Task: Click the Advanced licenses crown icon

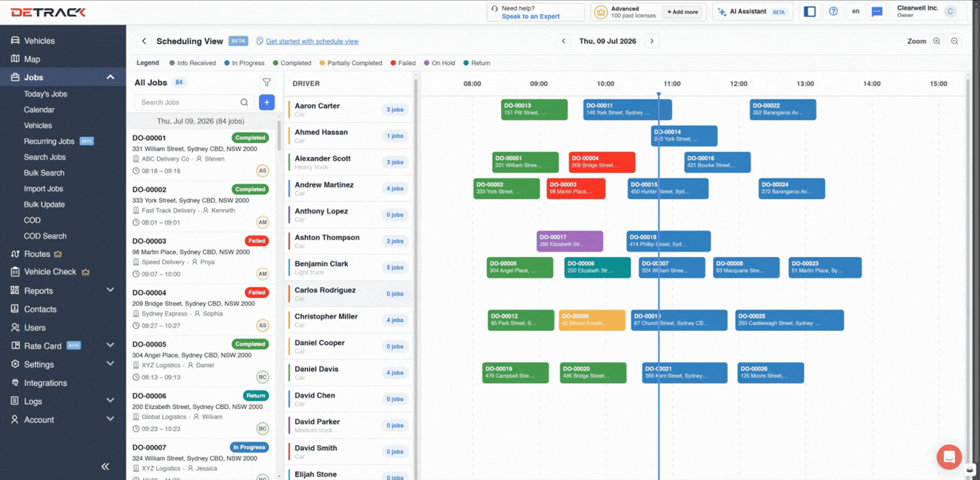Action: click(x=600, y=12)
